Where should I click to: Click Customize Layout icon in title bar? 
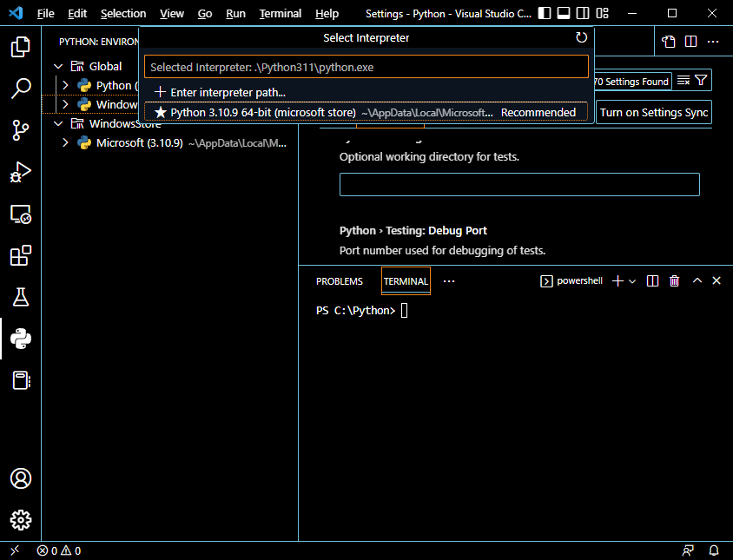tap(603, 13)
